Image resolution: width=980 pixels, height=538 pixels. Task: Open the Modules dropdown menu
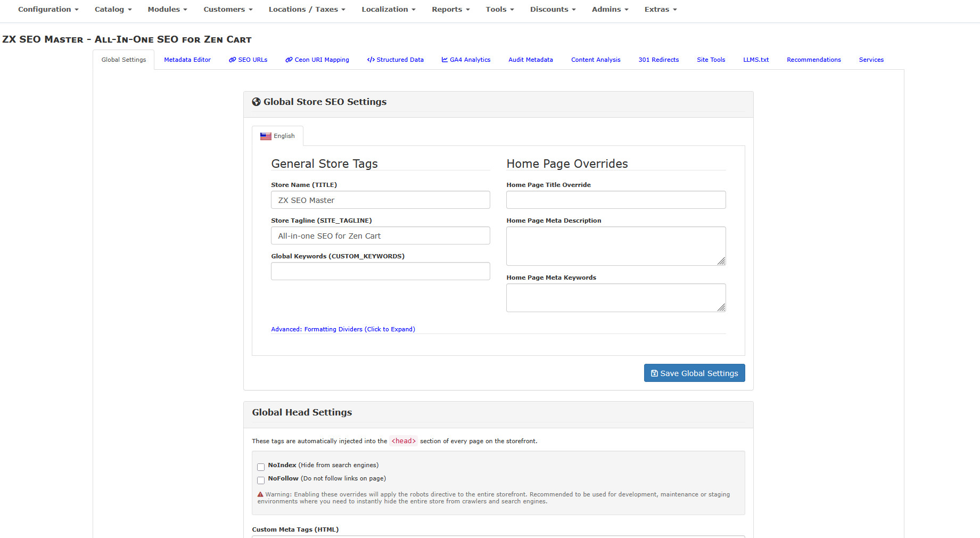pyautogui.click(x=168, y=10)
